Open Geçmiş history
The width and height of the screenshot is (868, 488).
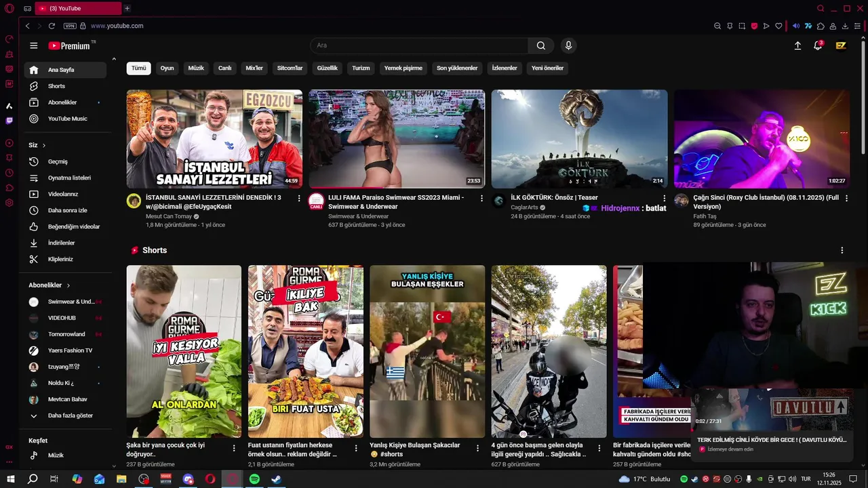65,161
